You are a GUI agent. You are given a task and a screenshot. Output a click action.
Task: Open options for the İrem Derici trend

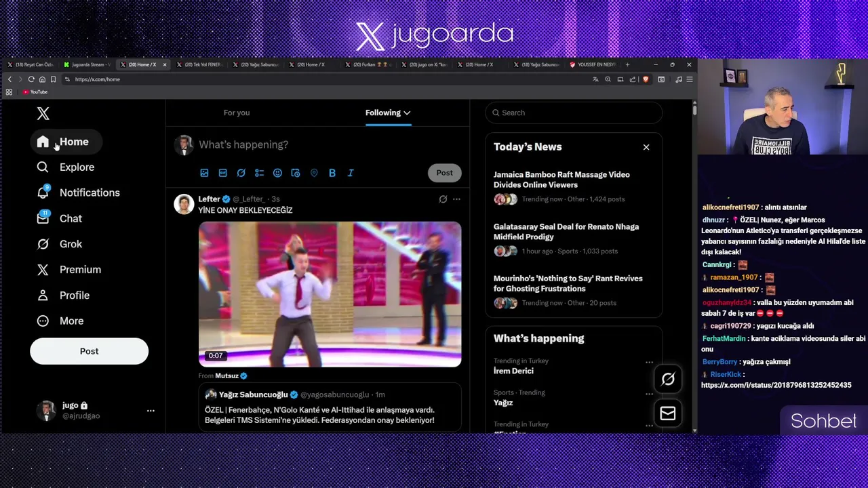point(649,362)
